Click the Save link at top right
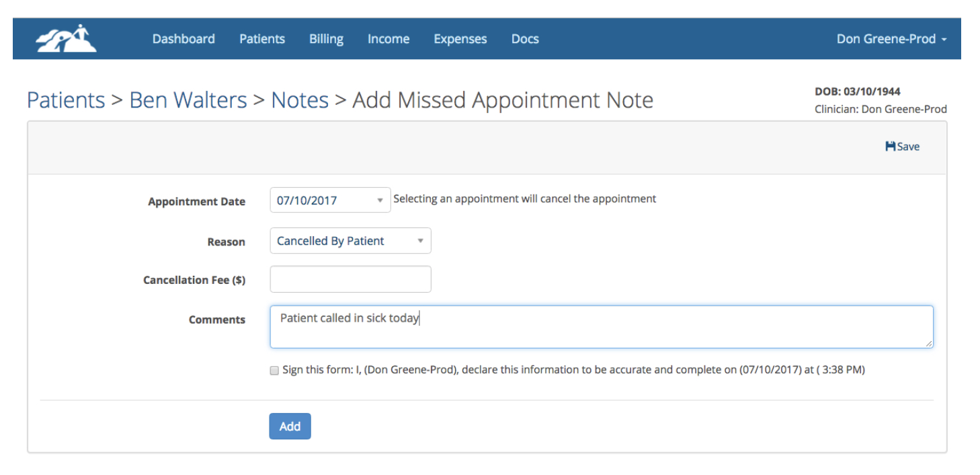Viewport: 980px width, 475px height. 903,146
